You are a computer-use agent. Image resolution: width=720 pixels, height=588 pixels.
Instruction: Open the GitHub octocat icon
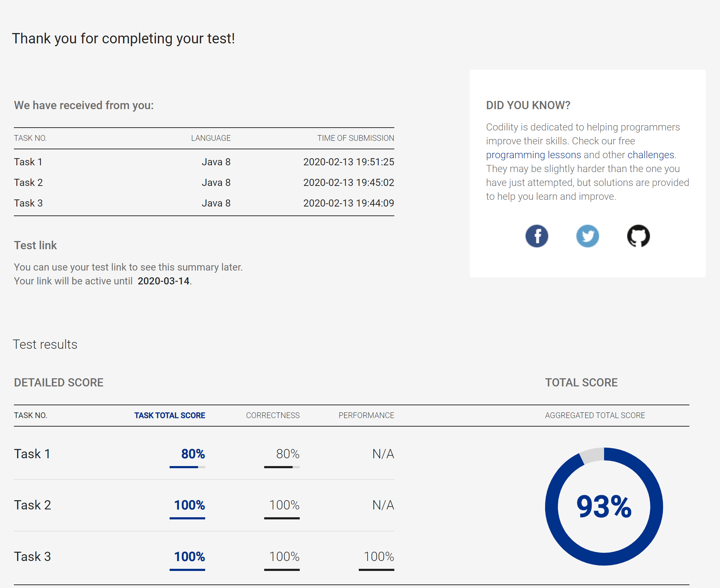point(638,236)
